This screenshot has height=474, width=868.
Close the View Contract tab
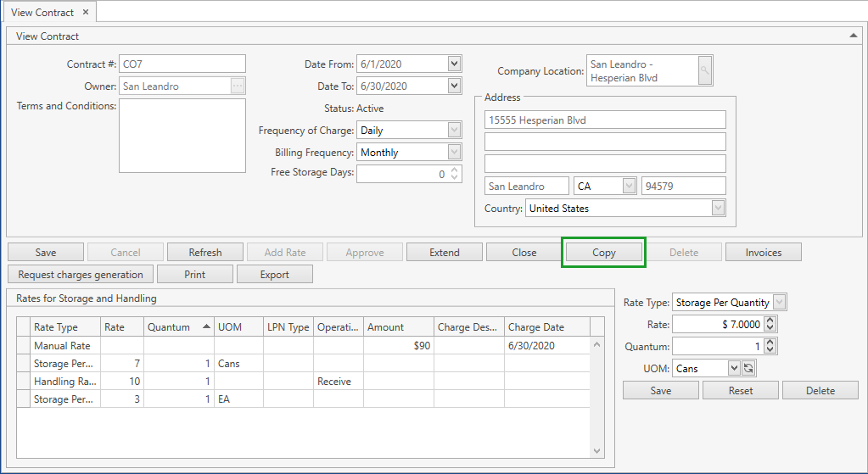click(x=86, y=13)
